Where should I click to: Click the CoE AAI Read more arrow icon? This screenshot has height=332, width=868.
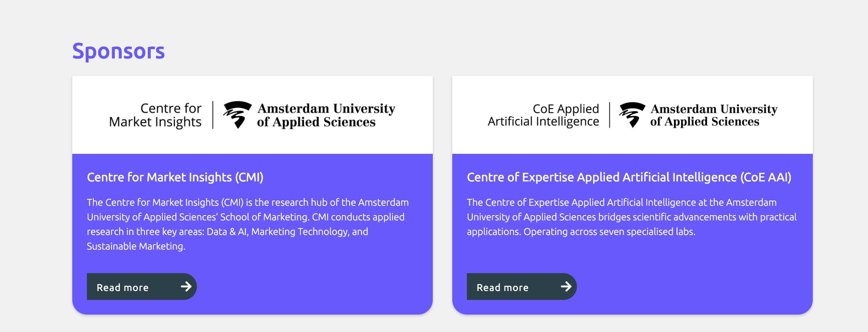tap(566, 287)
